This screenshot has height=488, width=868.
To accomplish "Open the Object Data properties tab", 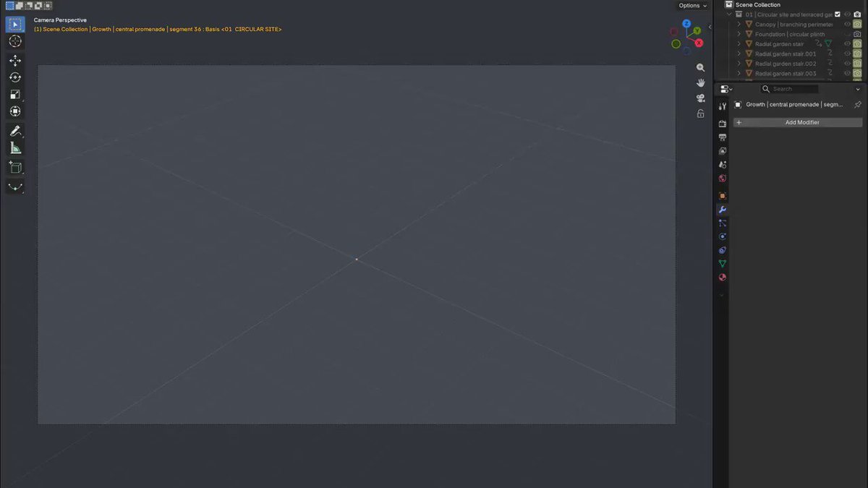I will pos(722,264).
